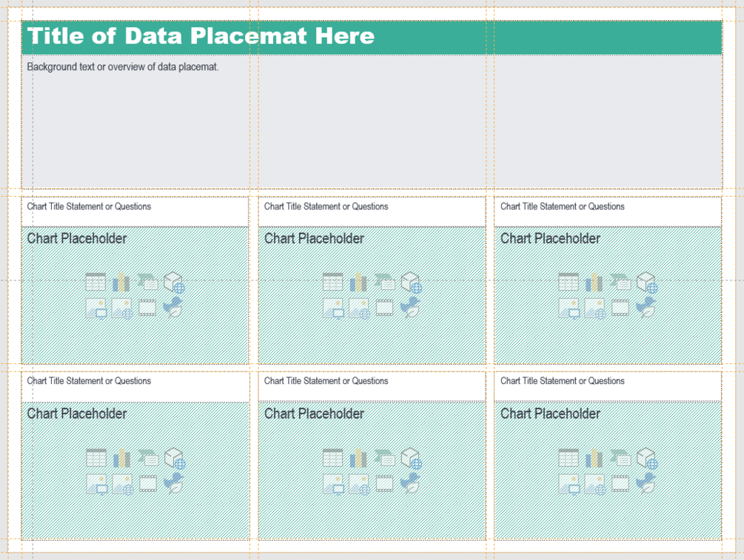Click the 'Title of Data Placemat Here' title
The height and width of the screenshot is (560, 744).
201,36
